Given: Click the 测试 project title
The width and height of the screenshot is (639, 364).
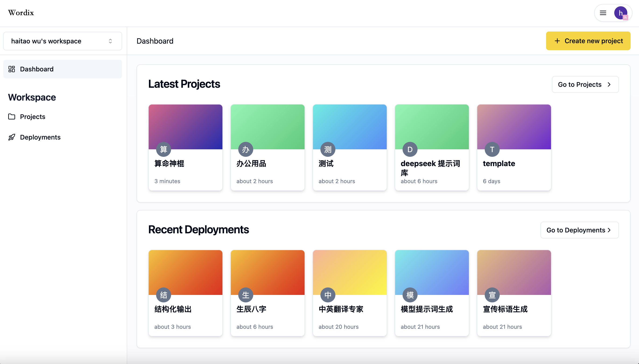Looking at the screenshot, I should click(326, 164).
